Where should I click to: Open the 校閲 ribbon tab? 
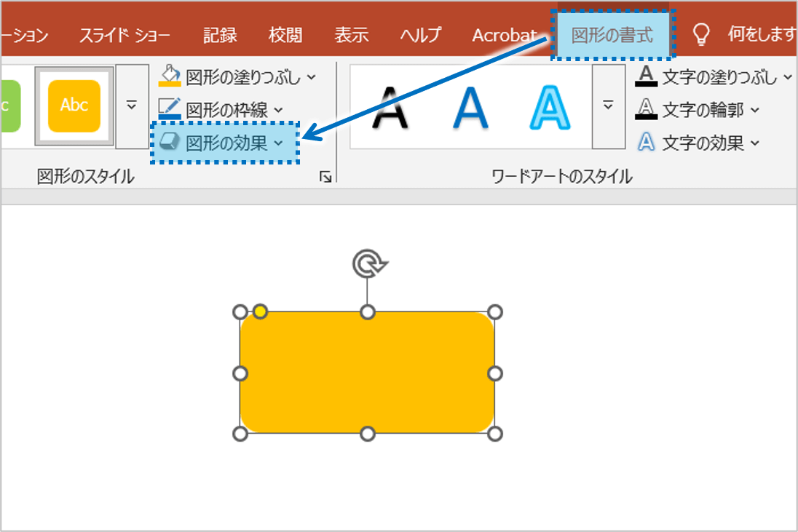pyautogui.click(x=285, y=35)
